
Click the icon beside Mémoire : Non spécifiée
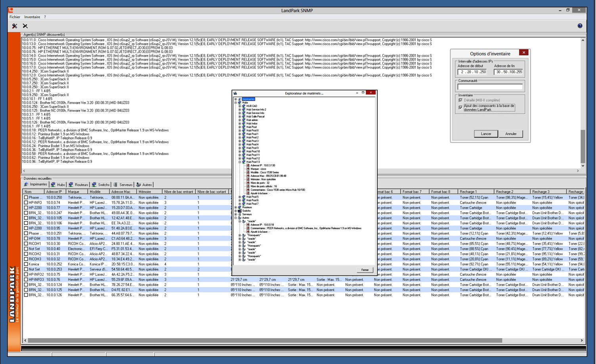coord(248,179)
